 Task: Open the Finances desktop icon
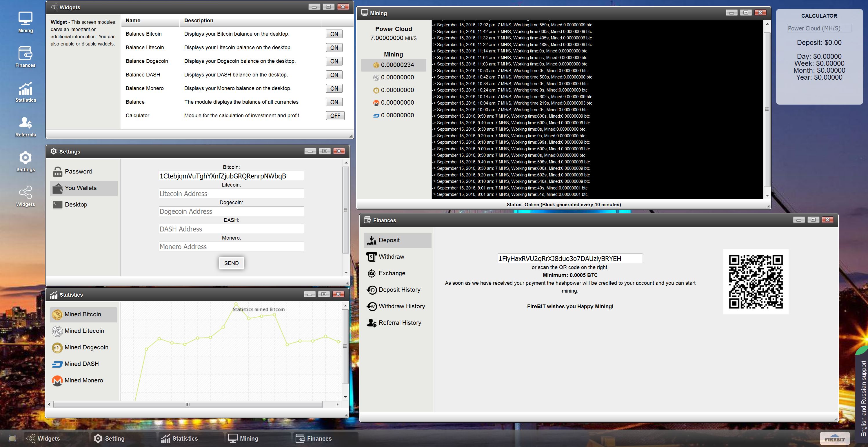pos(26,57)
